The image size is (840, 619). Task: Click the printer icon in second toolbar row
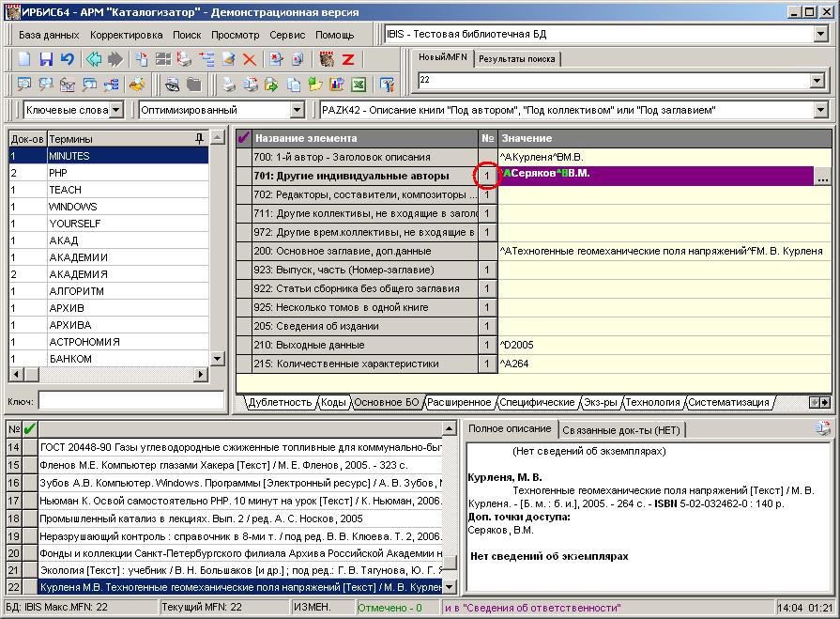tap(228, 85)
